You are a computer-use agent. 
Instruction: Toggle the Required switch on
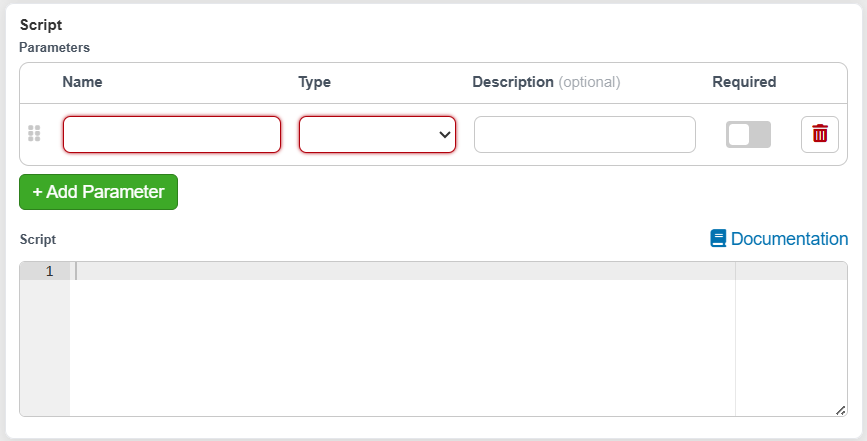tap(748, 134)
